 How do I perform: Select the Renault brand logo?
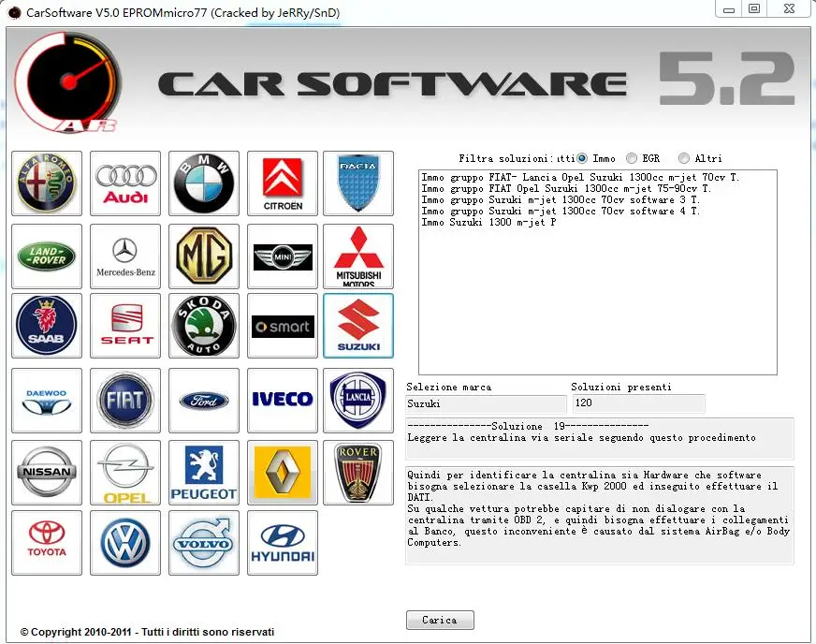pos(283,472)
